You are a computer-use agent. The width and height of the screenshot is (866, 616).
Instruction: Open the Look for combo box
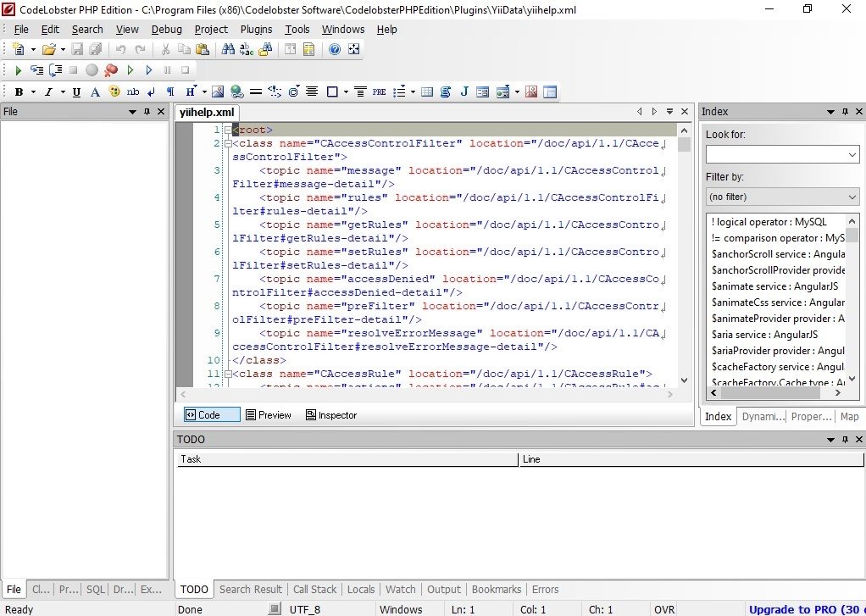(x=783, y=154)
